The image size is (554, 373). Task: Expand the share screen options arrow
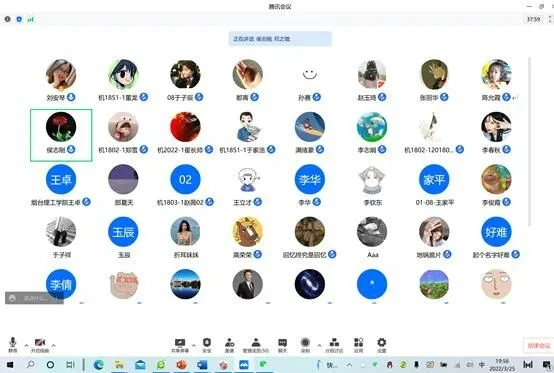[194, 345]
